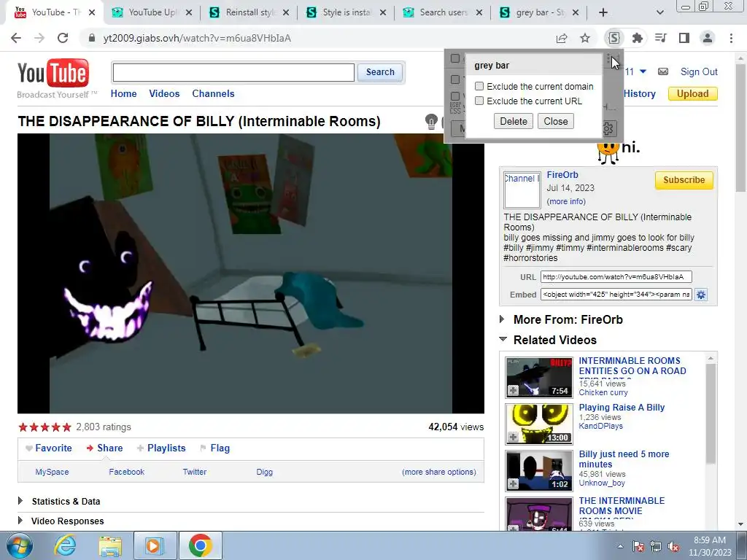Click the Sign Out link
Viewport: 747px width, 560px height.
pos(699,72)
